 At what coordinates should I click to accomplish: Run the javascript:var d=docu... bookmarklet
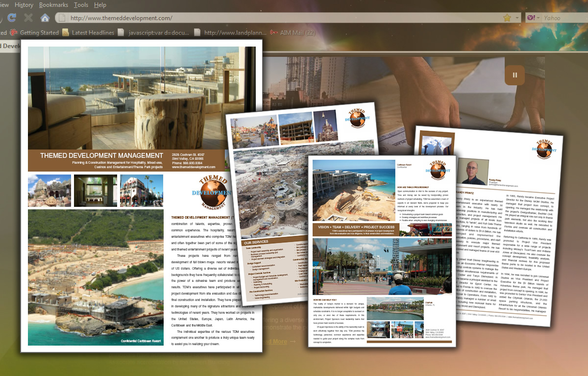159,33
